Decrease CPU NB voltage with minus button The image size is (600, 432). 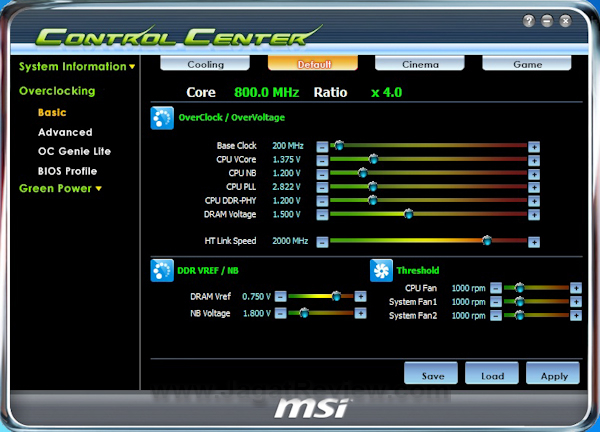click(x=322, y=174)
